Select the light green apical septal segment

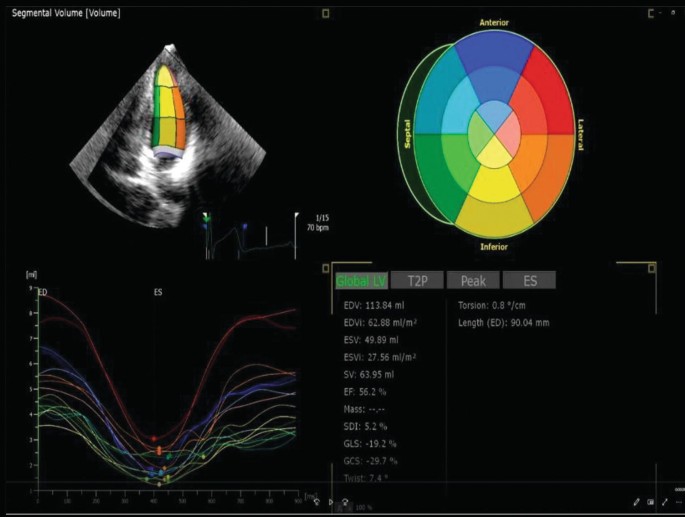click(478, 135)
